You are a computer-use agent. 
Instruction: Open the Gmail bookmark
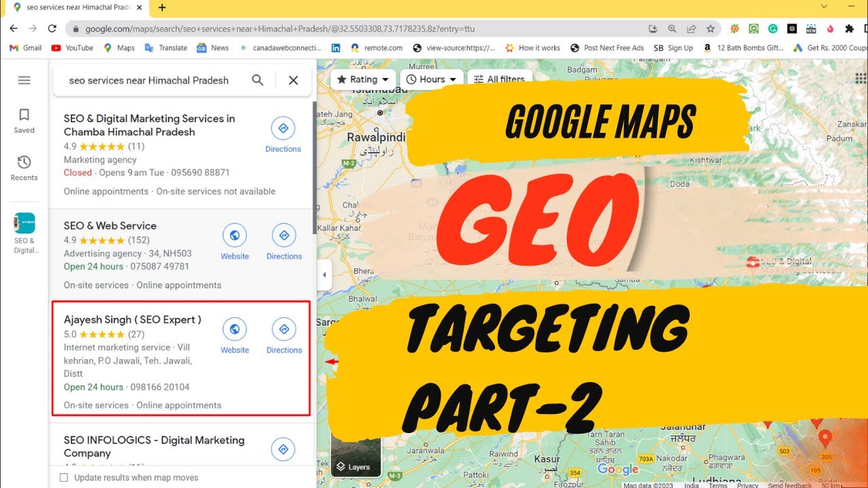click(x=26, y=48)
